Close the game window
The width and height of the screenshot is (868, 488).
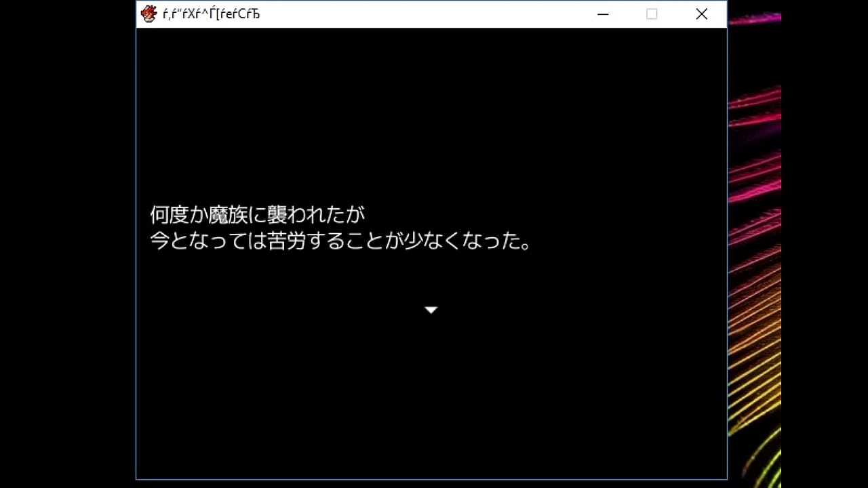pos(701,14)
